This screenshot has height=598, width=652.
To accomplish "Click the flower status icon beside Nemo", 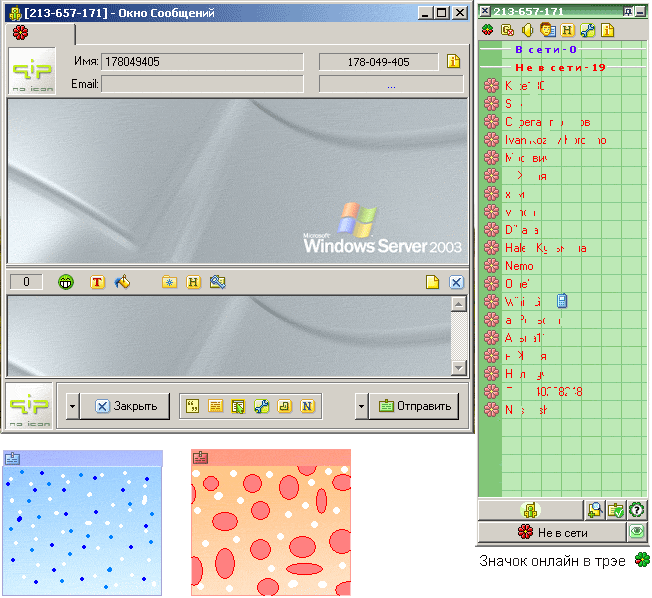I will (491, 265).
